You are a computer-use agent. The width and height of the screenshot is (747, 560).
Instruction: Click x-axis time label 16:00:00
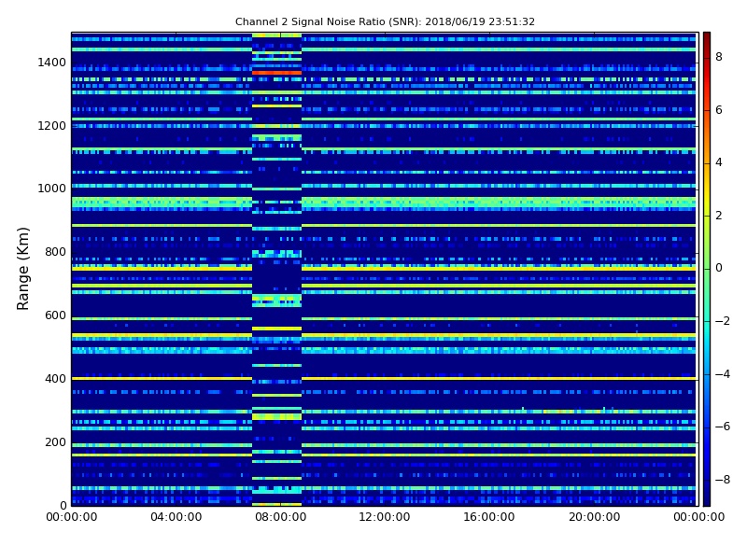[x=488, y=517]
